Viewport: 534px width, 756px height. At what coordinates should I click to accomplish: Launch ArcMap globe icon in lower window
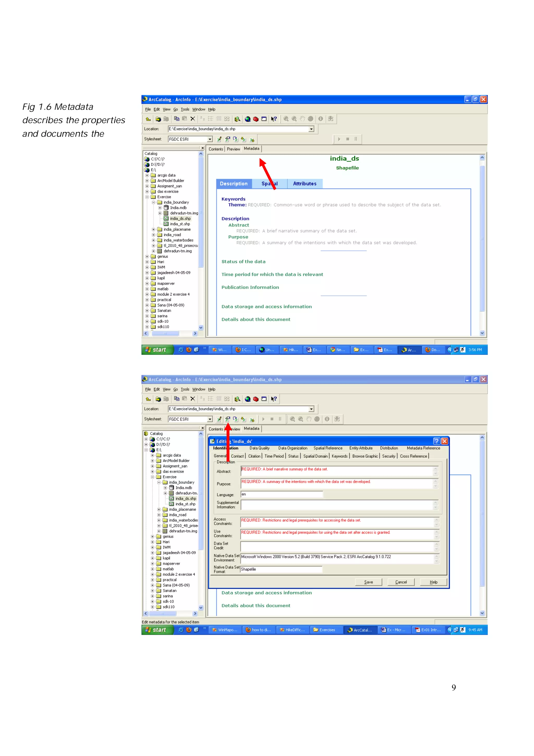click(248, 399)
